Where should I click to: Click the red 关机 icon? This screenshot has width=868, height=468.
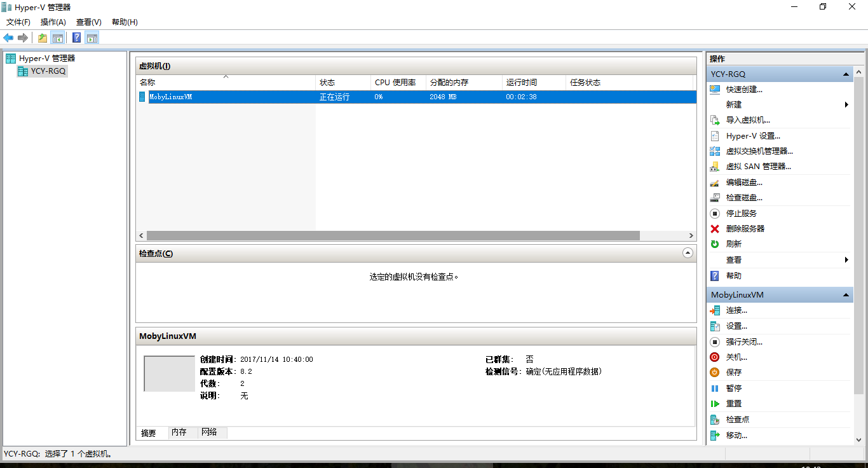point(715,357)
